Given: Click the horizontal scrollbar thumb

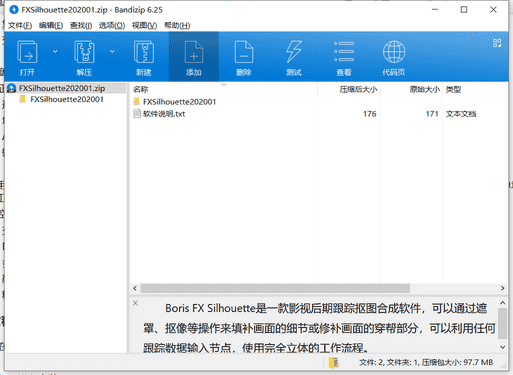Looking at the screenshot, I should coord(275,288).
